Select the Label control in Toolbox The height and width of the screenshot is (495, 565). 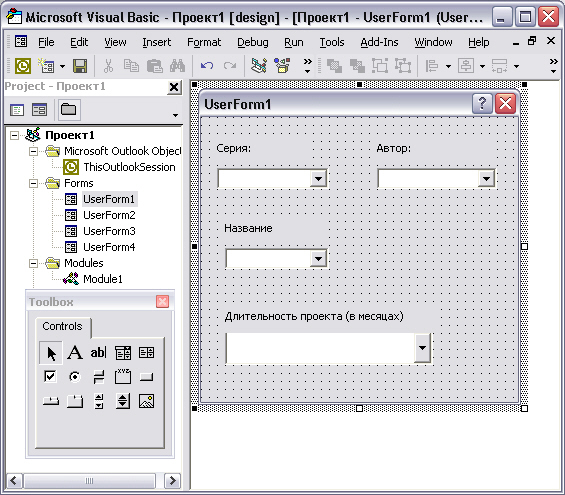tap(75, 352)
